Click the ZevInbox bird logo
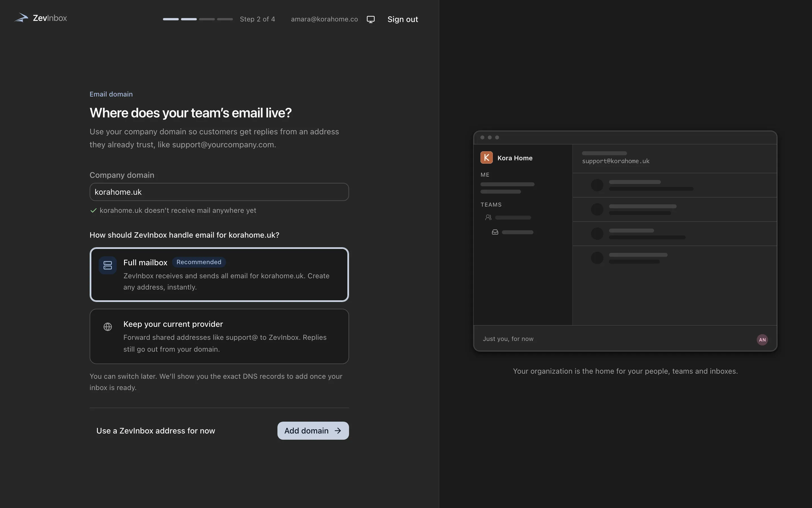The height and width of the screenshot is (508, 812). coord(21,17)
